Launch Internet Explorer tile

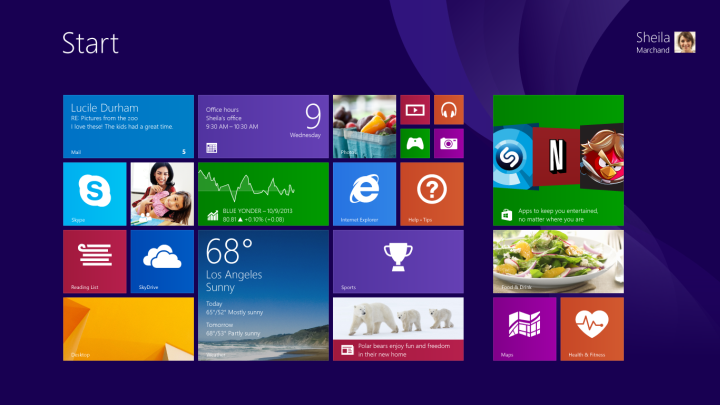[364, 194]
